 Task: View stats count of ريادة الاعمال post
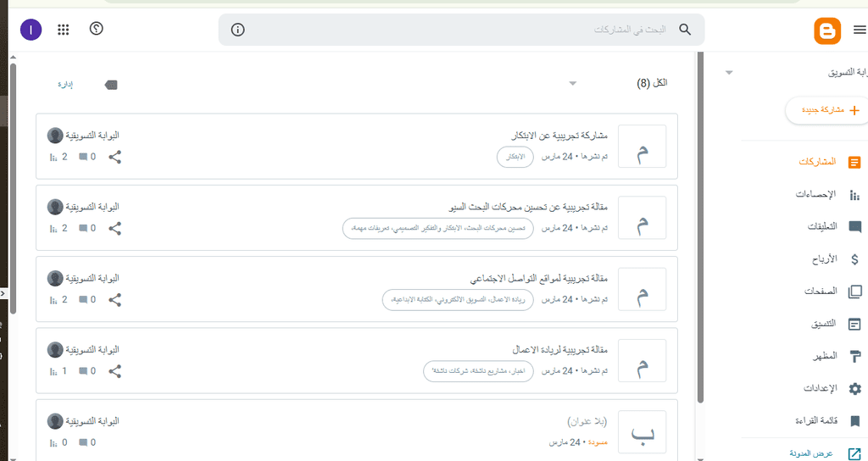click(x=58, y=371)
